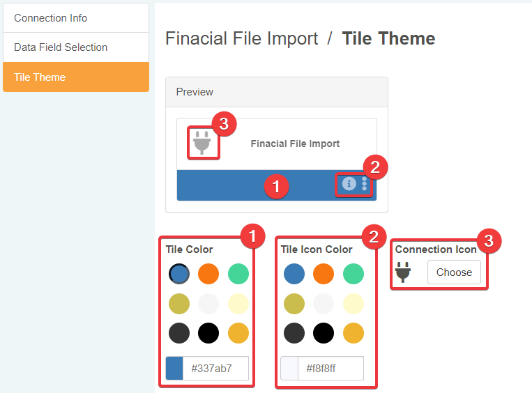Click the plug icon beside Choose button
Image resolution: width=532 pixels, height=393 pixels.
(x=403, y=272)
